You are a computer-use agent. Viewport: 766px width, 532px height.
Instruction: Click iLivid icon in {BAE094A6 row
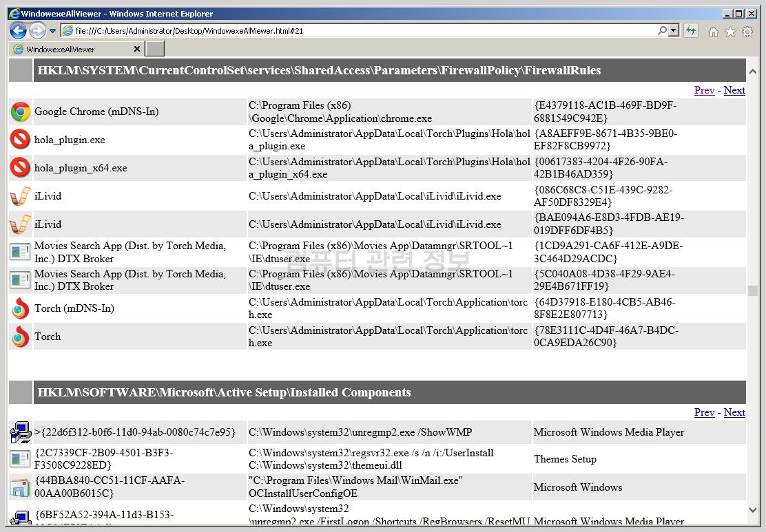point(21,224)
